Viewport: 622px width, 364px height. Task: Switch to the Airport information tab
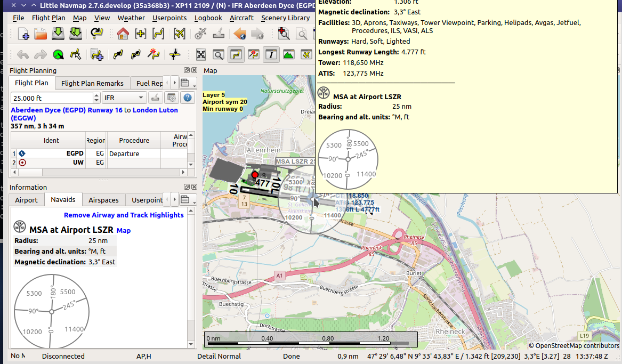pos(26,200)
